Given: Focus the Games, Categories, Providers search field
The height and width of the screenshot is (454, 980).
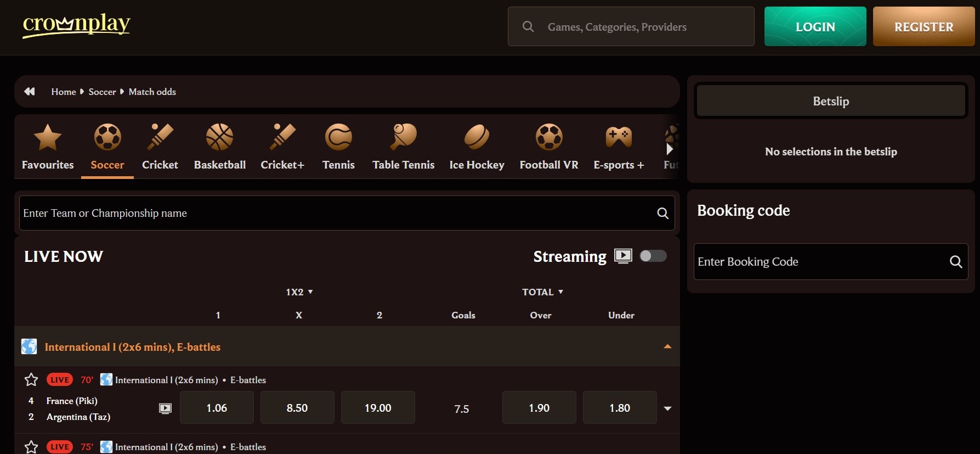Looking at the screenshot, I should coord(631,26).
